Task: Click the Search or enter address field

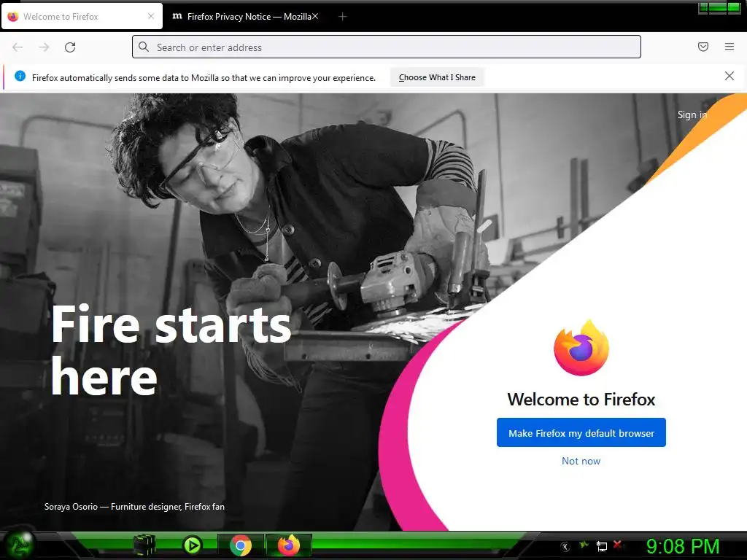Action: click(x=387, y=47)
